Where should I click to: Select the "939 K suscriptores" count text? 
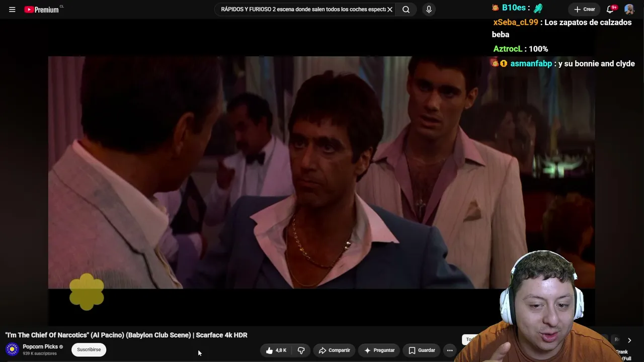[40, 354]
